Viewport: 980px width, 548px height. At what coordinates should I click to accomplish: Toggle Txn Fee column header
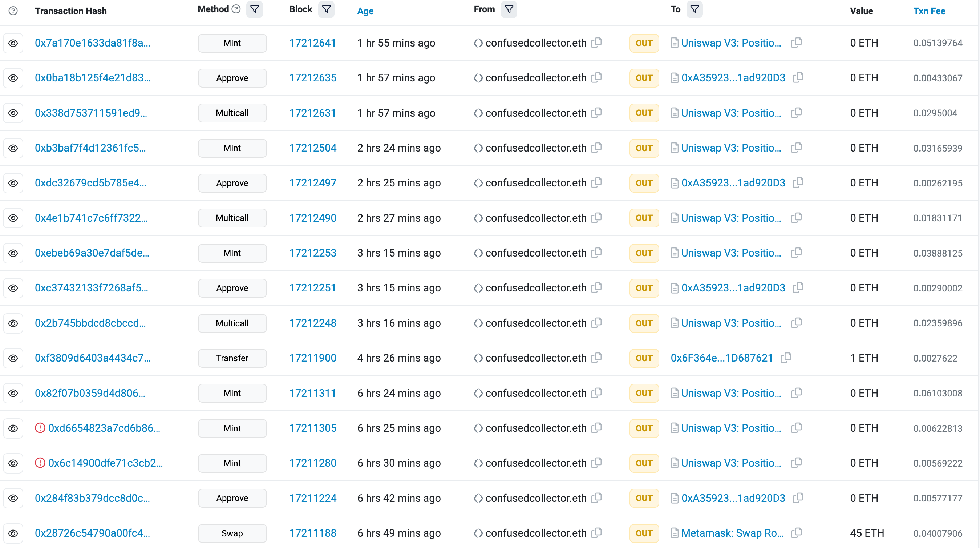(929, 11)
